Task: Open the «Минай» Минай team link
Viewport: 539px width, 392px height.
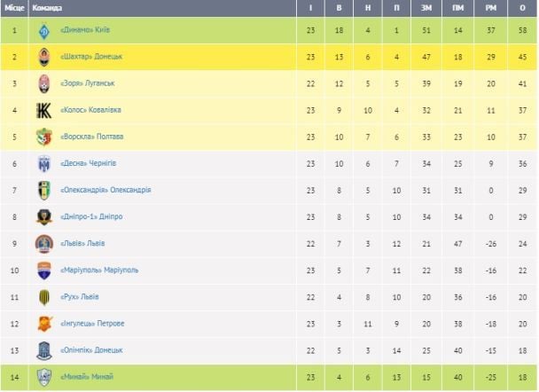Action: (87, 378)
